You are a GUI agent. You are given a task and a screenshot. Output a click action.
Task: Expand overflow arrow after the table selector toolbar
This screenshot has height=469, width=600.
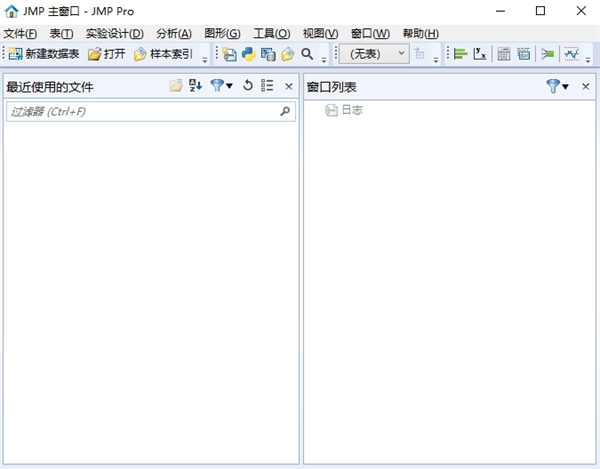[436, 60]
